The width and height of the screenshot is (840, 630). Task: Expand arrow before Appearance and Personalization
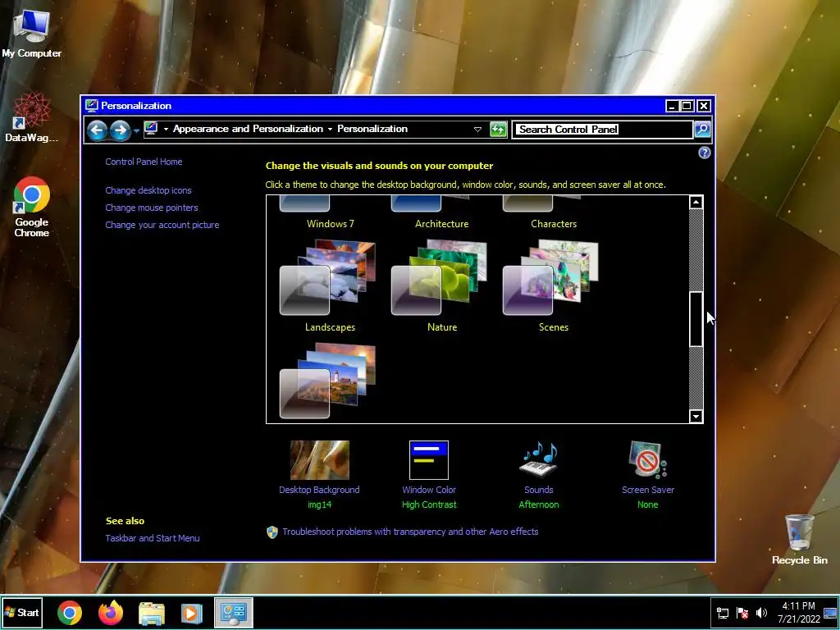coord(166,129)
